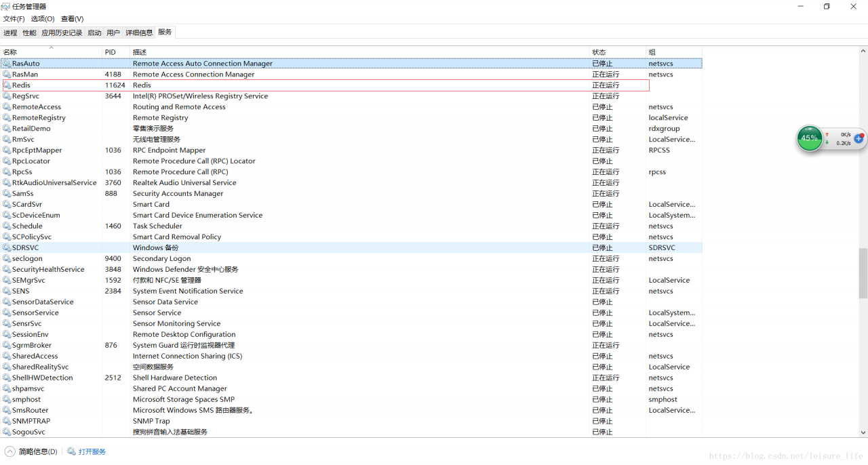Click the RpcEptMapper service gear icon
This screenshot has height=465, width=868.
[7, 150]
